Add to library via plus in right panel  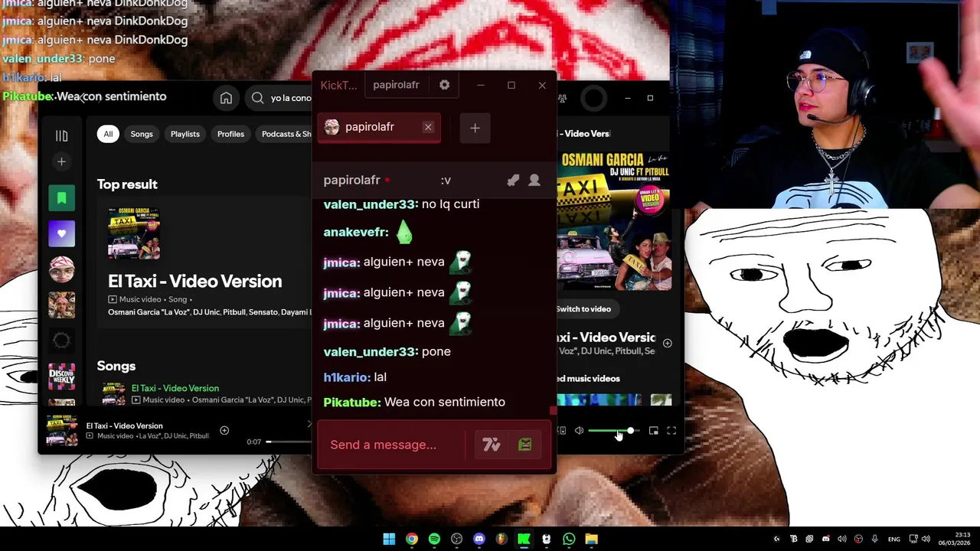(x=668, y=344)
